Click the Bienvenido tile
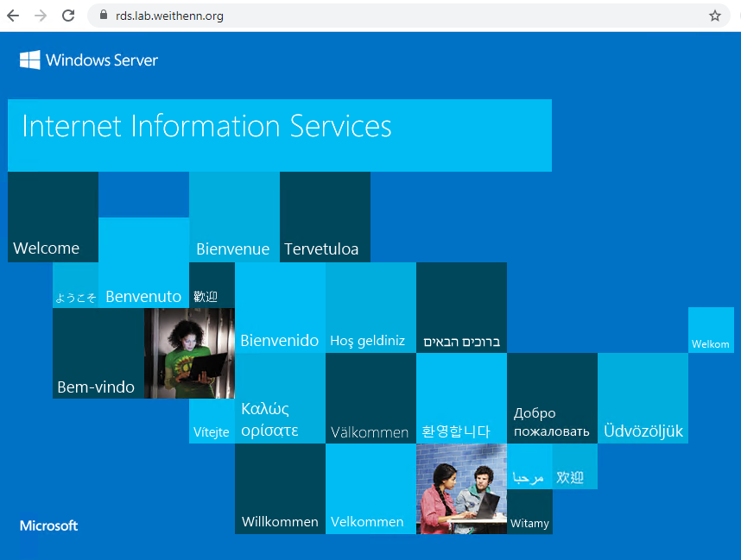Image resolution: width=741 pixels, height=560 pixels. [280, 308]
